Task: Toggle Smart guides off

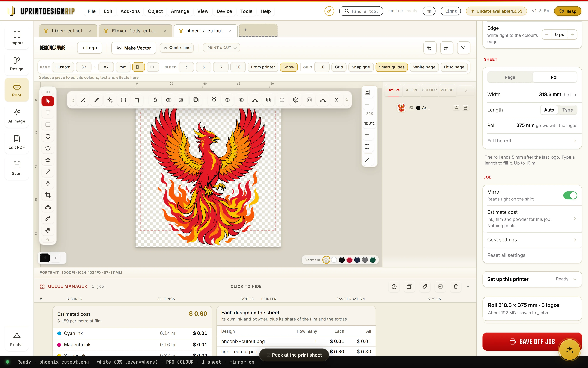Action: [391, 67]
